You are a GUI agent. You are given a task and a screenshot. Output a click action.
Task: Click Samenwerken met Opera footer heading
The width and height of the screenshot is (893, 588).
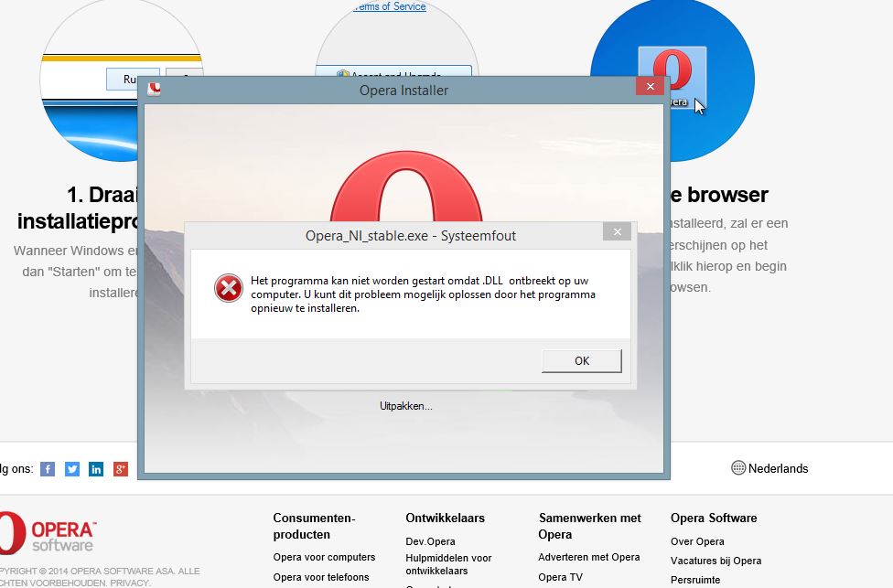click(x=590, y=526)
